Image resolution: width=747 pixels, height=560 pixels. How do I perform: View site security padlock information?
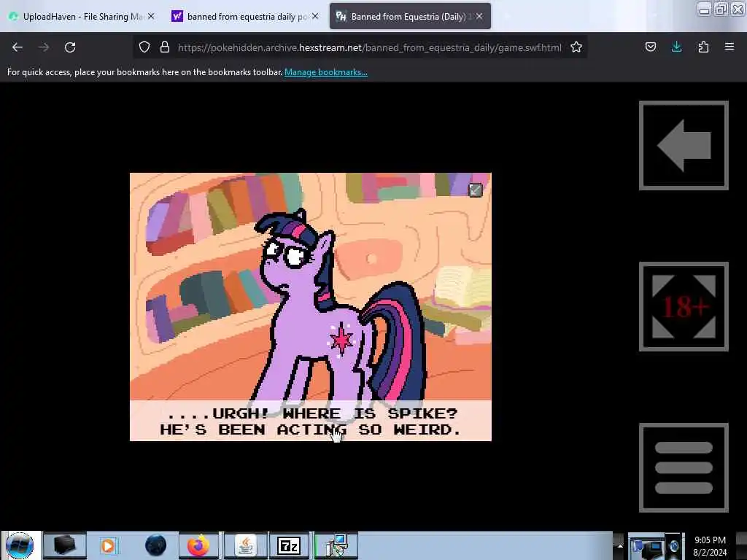(165, 47)
